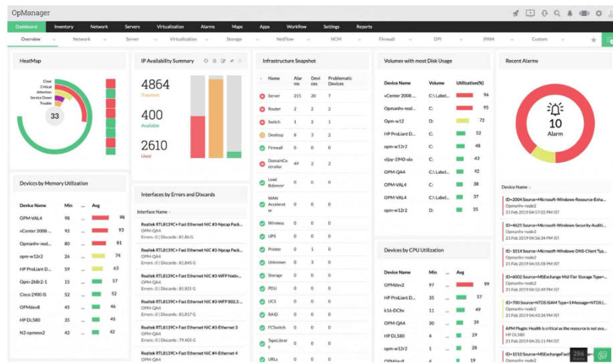
Task: Open the monitor presentation icon in header
Action: coord(530,13)
